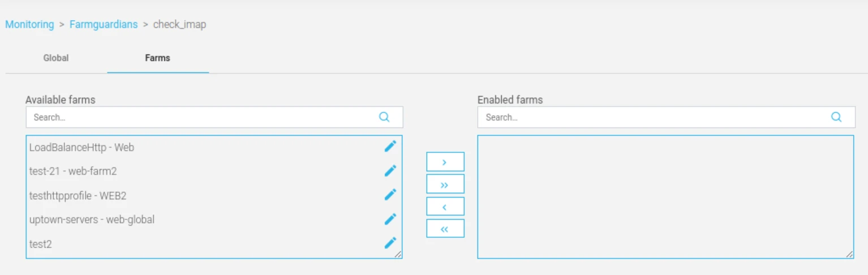The height and width of the screenshot is (275, 868).
Task: Remove selected farm using single left arrow
Action: (445, 207)
